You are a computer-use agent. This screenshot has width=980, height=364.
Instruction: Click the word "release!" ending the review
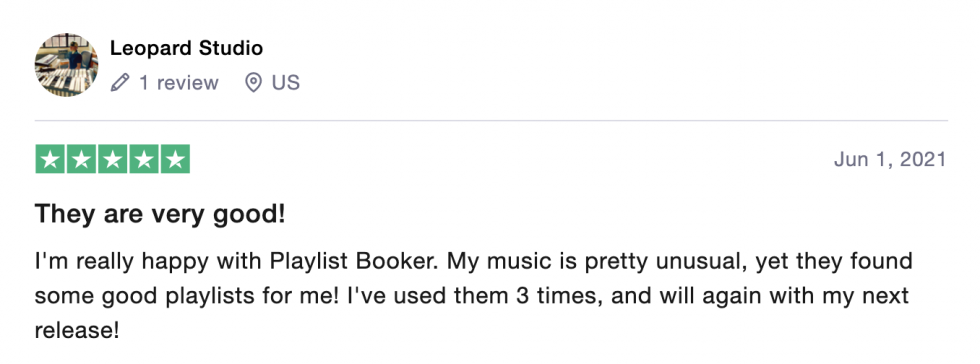(x=76, y=330)
